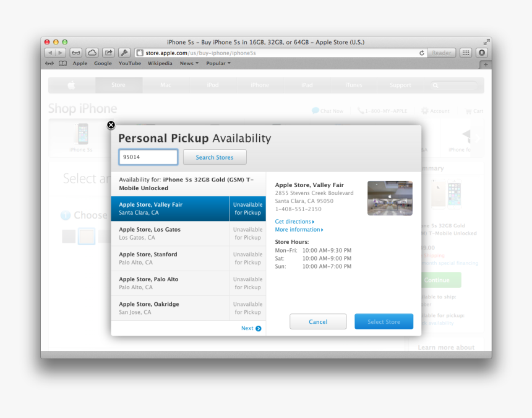Click the Search Stores button
Image resolution: width=532 pixels, height=418 pixels.
click(215, 157)
